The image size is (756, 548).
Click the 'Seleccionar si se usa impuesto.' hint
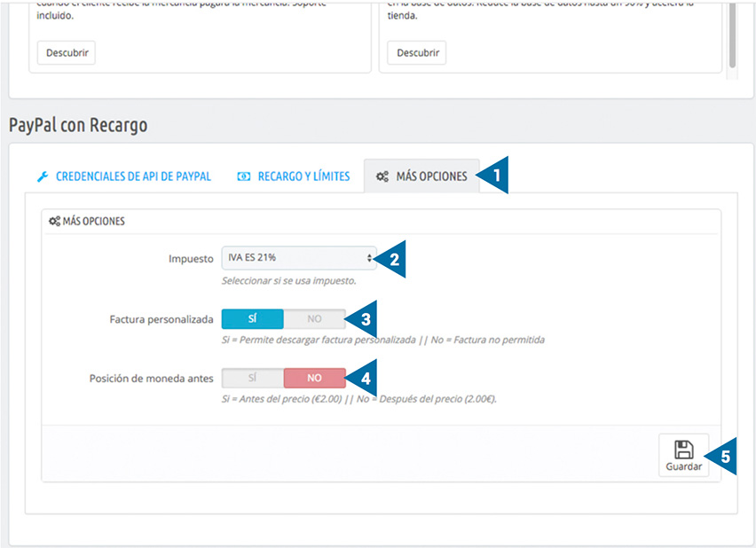coord(288,281)
